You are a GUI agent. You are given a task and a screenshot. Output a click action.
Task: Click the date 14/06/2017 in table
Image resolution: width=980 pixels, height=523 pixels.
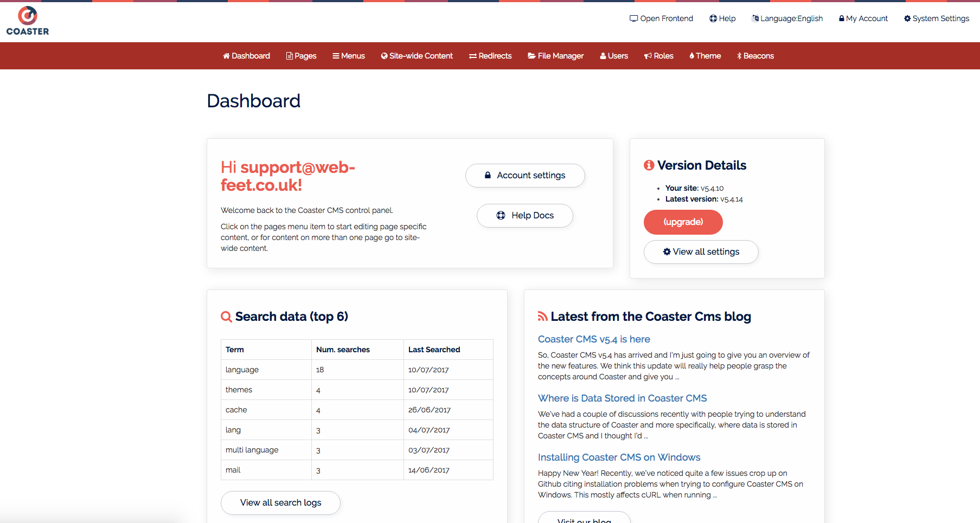(429, 470)
